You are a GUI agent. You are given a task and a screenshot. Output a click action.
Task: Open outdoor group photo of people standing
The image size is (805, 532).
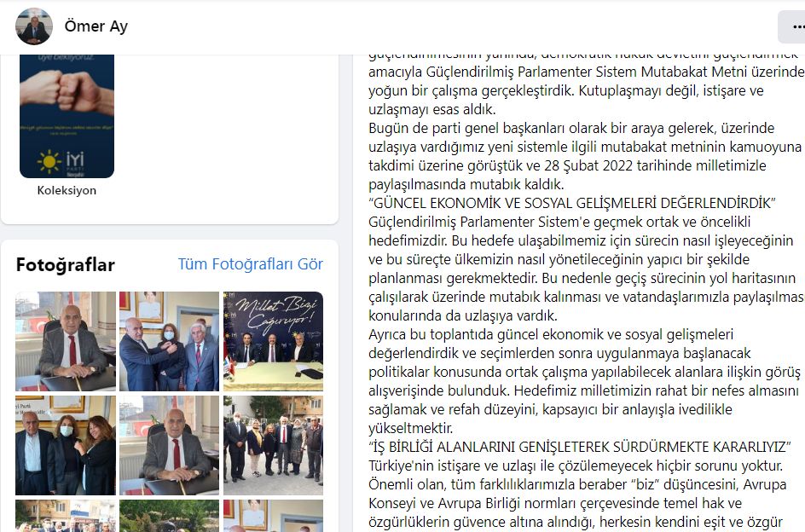(x=273, y=445)
